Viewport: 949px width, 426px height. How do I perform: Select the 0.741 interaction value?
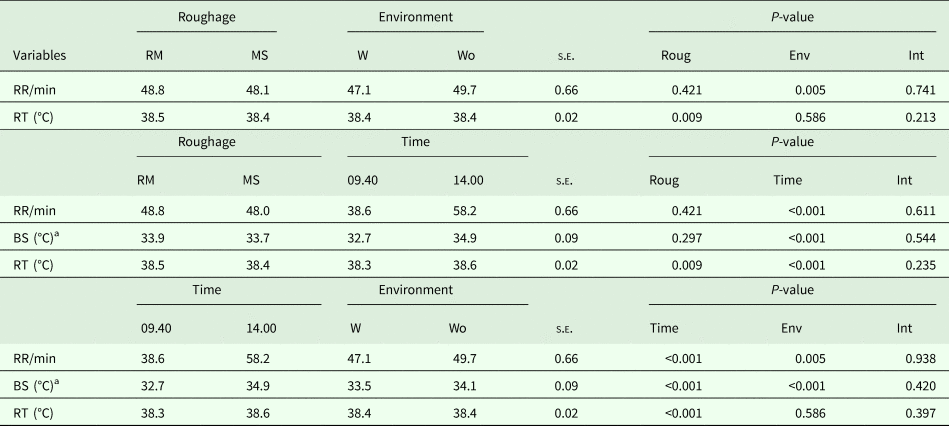tap(919, 90)
